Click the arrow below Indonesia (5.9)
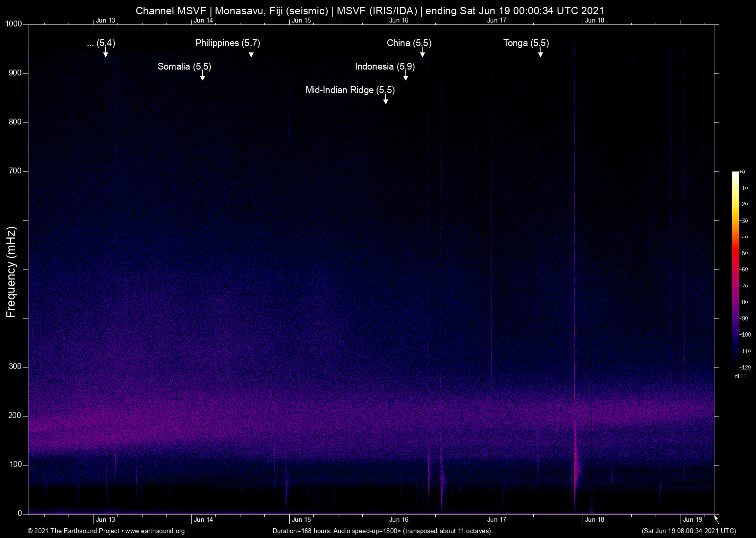The image size is (756, 538). tap(405, 77)
